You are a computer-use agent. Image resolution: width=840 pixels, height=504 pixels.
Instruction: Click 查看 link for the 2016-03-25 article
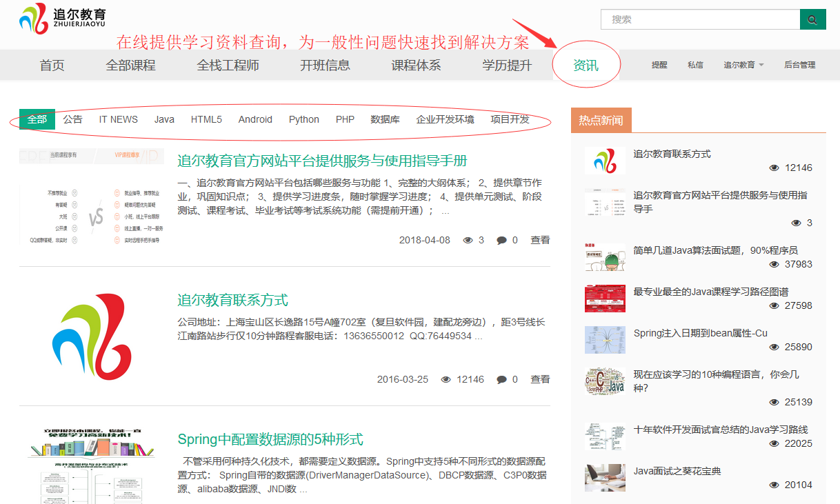540,379
